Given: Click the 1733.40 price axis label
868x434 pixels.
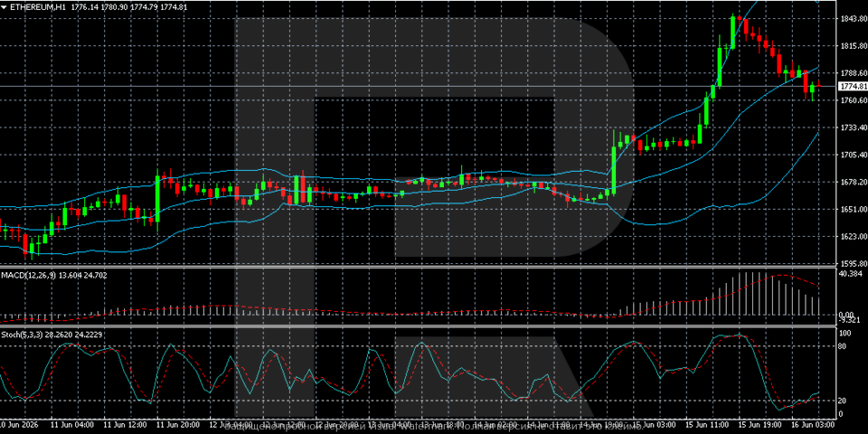Looking at the screenshot, I should 853,127.
